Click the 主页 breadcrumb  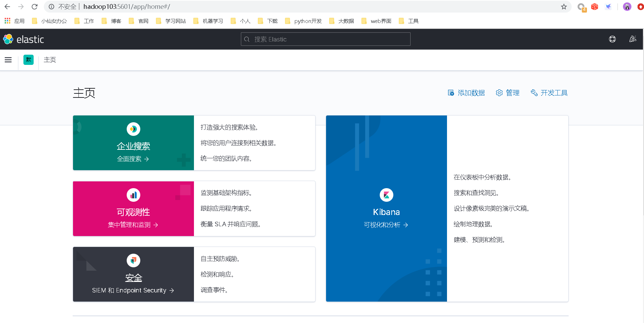tap(50, 60)
